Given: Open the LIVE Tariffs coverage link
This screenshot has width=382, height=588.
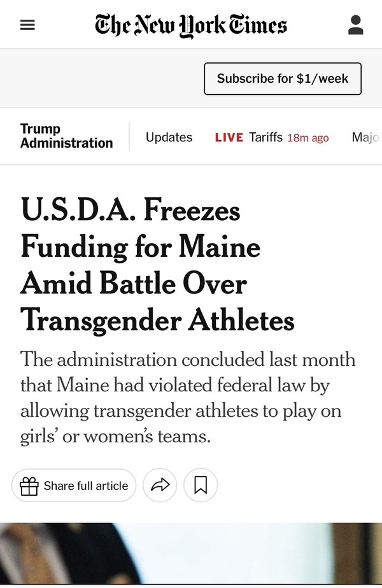Looking at the screenshot, I should pyautogui.click(x=272, y=137).
